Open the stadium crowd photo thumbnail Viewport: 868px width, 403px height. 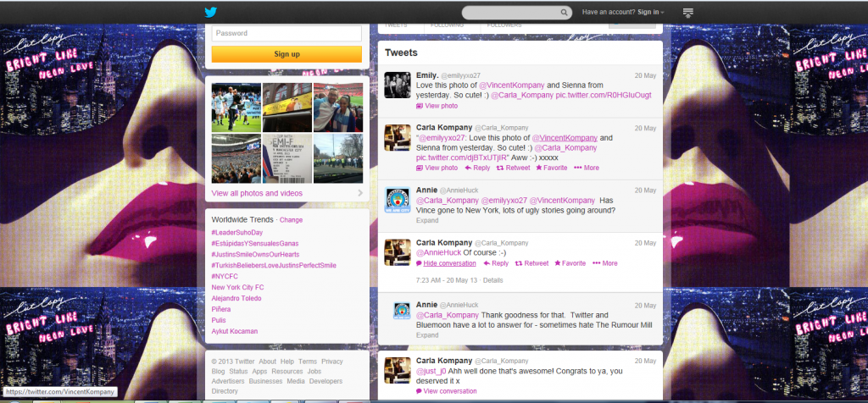(236, 158)
